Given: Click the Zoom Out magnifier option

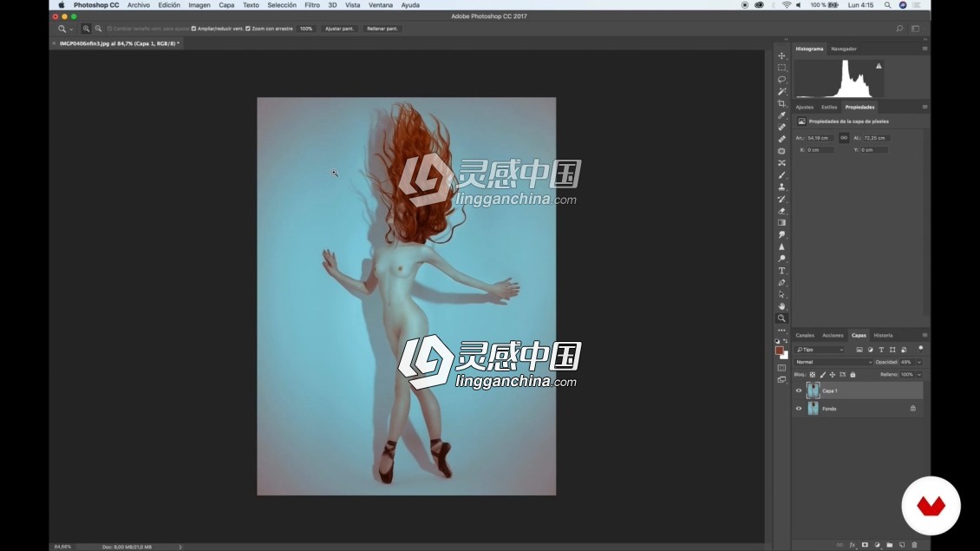Looking at the screenshot, I should click(x=98, y=29).
